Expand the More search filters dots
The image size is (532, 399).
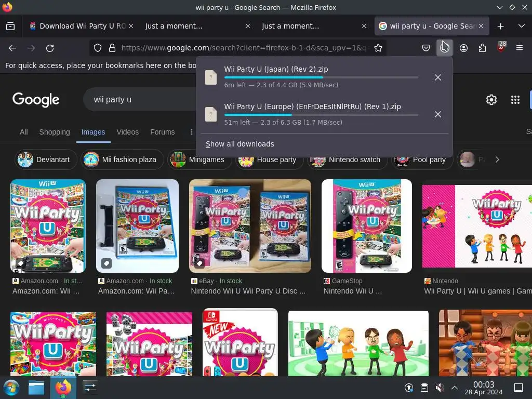click(x=191, y=132)
